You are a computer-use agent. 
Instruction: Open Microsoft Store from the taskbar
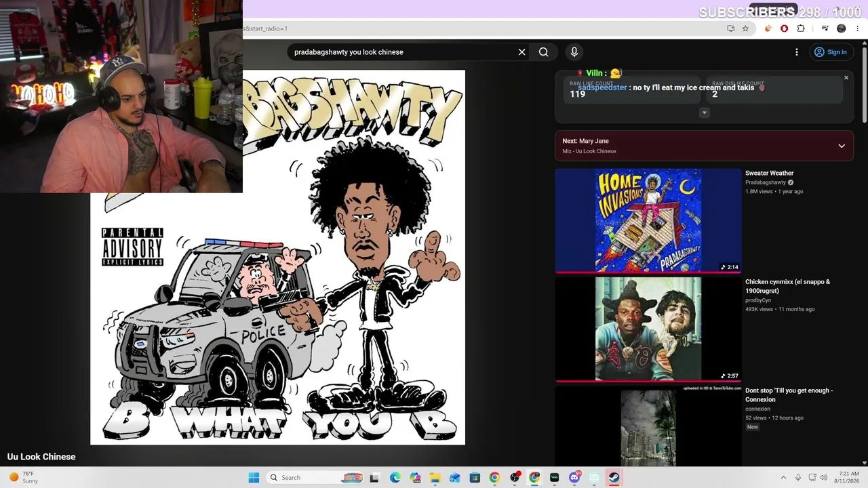[x=475, y=478]
